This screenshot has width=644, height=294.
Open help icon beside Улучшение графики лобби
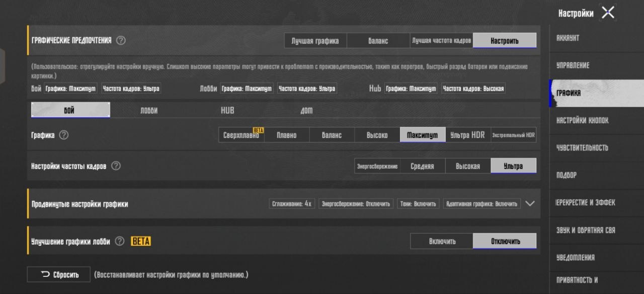[119, 241]
